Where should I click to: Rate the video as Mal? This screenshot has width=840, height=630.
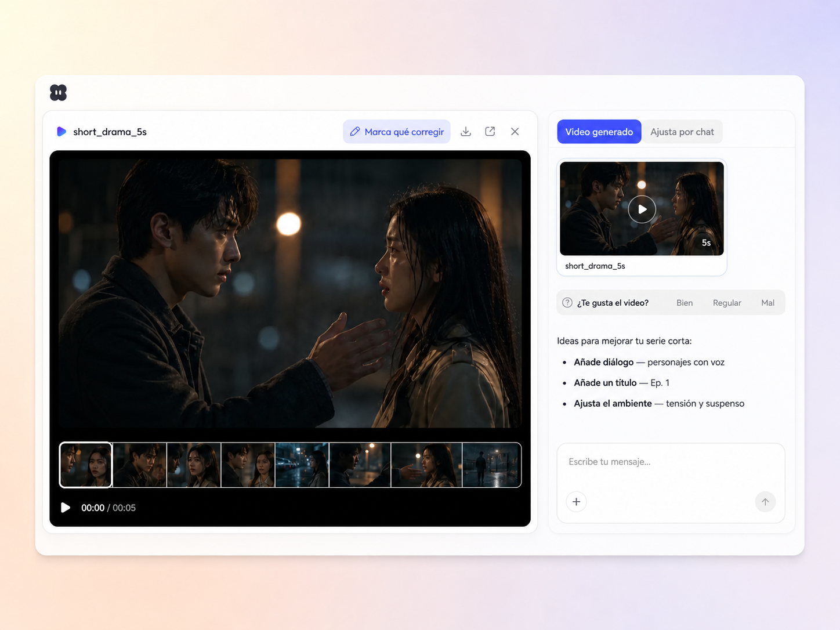click(767, 303)
